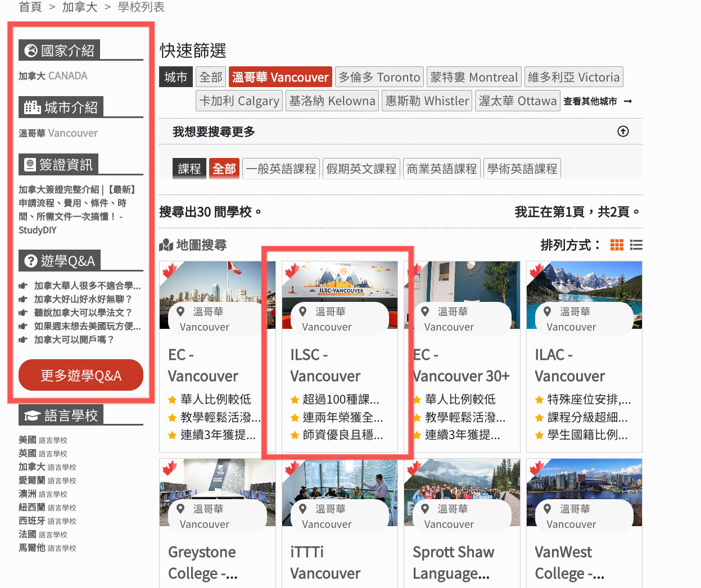The image size is (701, 588).
Task: Filter by 一般英語課程
Action: [x=281, y=169]
